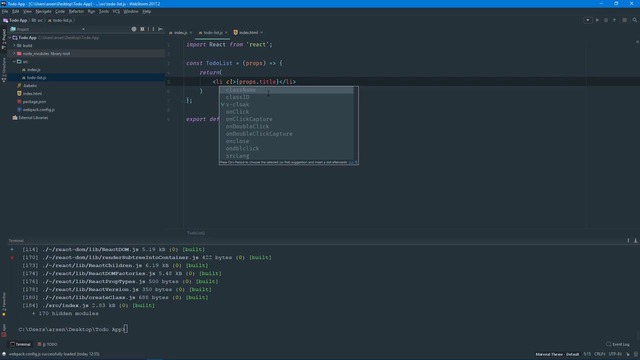The width and height of the screenshot is (640, 360).
Task: Close the todo-list.js editor tab
Action: [x=226, y=33]
